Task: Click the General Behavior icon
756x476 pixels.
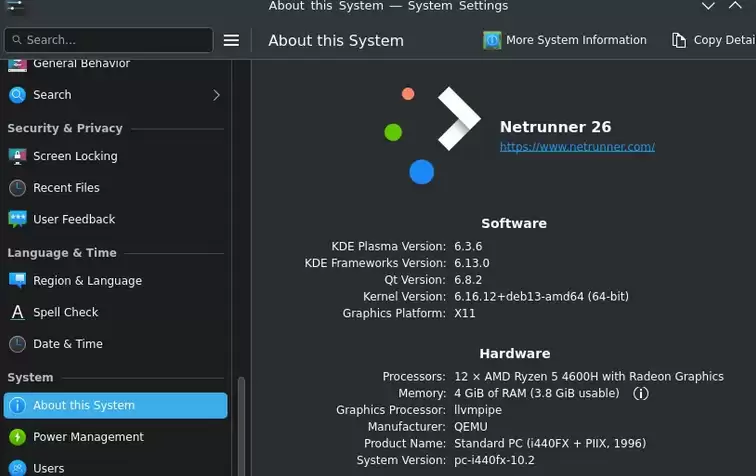Action: (x=17, y=65)
